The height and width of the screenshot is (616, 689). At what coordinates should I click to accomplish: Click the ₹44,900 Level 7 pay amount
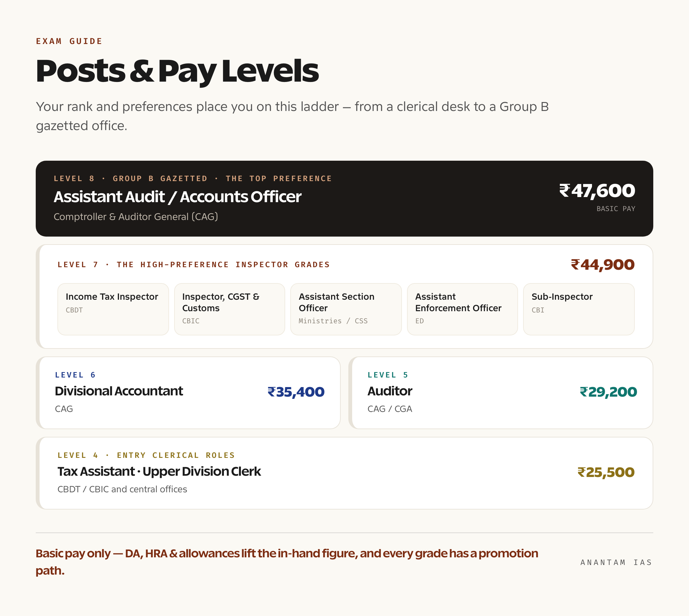[x=603, y=265]
